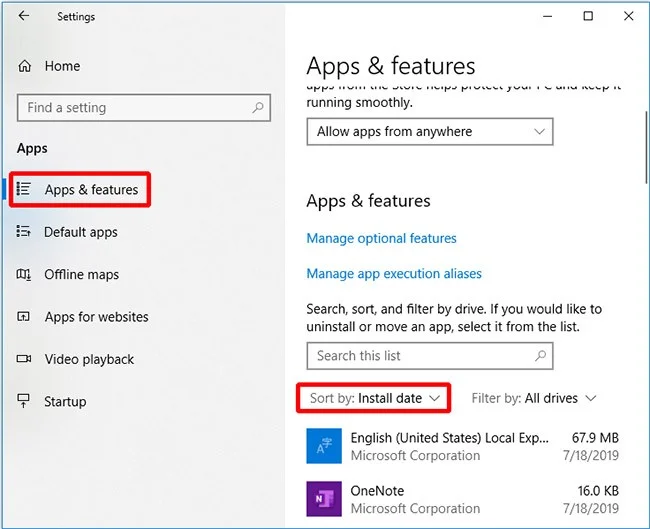
Task: Click the Default apps icon
Action: [24, 232]
